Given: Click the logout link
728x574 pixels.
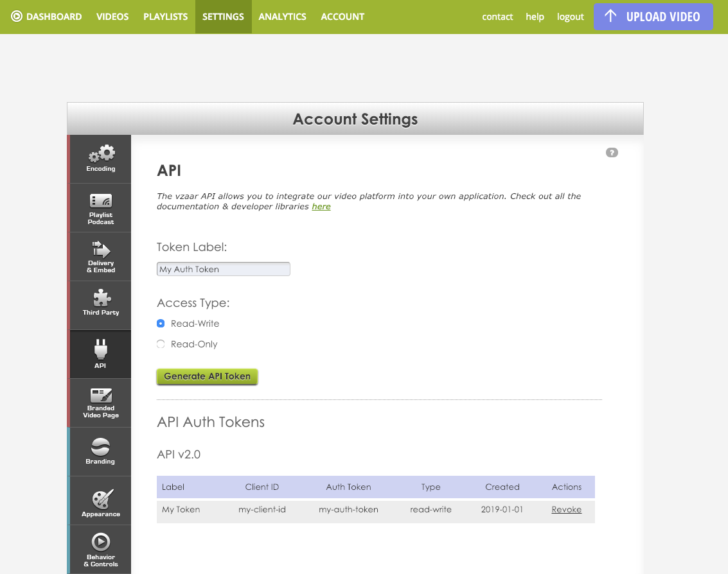Looking at the screenshot, I should 570,17.
